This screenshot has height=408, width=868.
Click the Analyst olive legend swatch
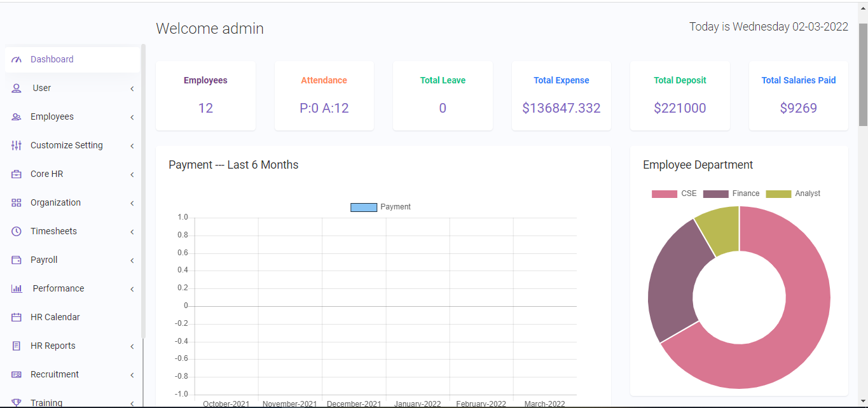pos(778,194)
